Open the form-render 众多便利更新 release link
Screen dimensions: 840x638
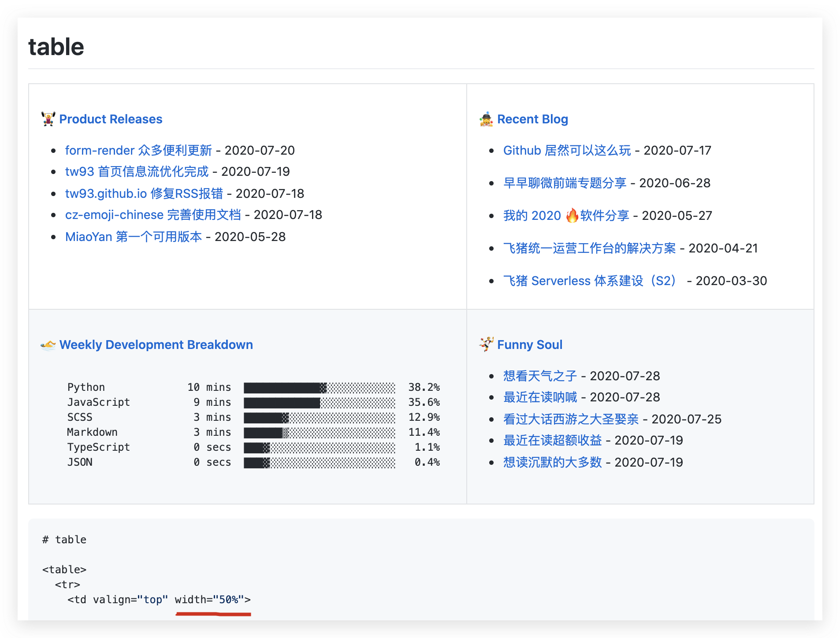pyautogui.click(x=138, y=150)
